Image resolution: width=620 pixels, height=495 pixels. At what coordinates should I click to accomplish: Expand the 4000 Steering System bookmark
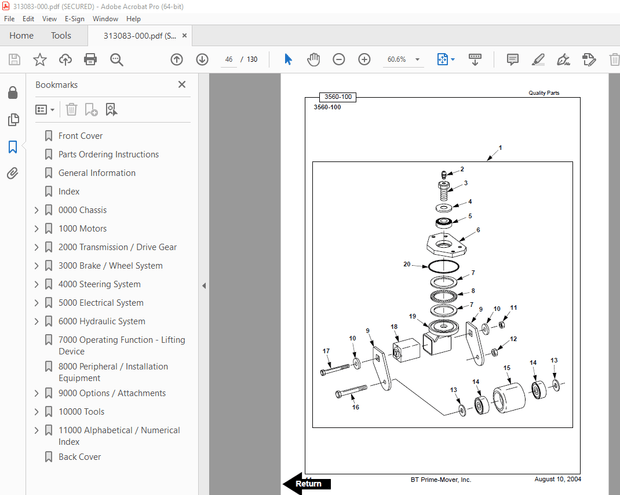(36, 285)
